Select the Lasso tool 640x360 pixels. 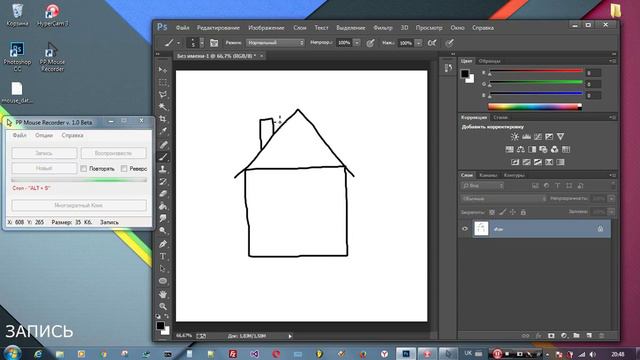tap(163, 94)
